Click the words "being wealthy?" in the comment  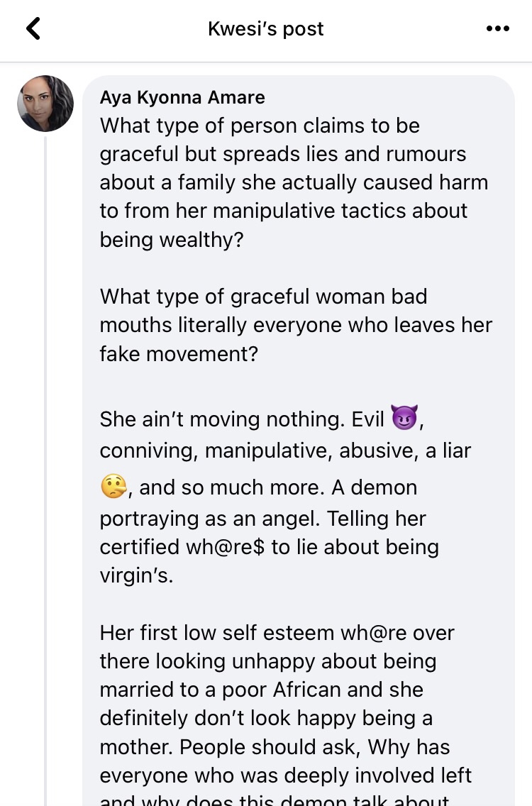click(x=172, y=239)
